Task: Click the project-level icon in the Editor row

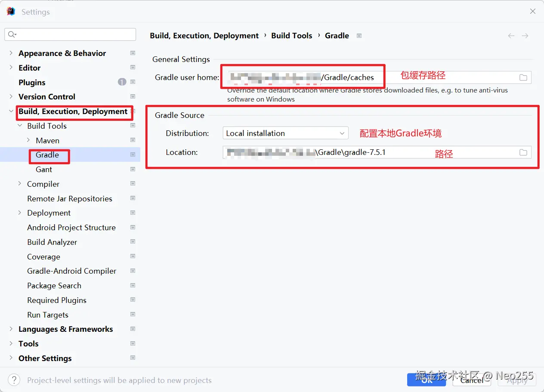Action: click(x=133, y=68)
